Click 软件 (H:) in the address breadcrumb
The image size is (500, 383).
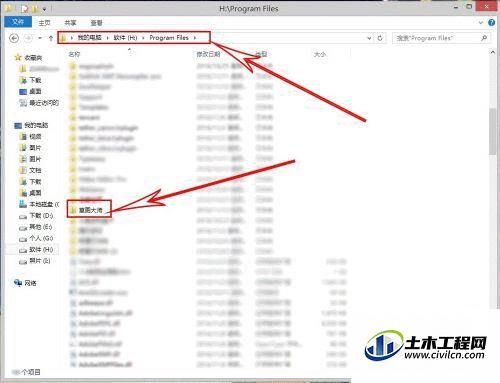125,38
